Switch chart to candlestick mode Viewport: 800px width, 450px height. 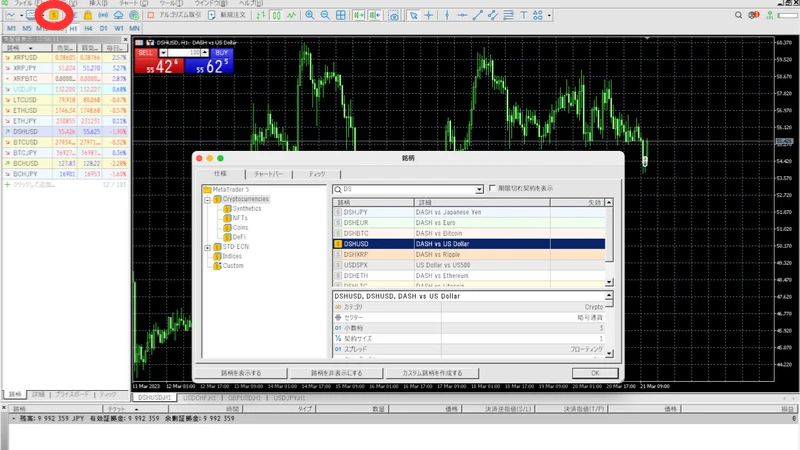[276, 15]
